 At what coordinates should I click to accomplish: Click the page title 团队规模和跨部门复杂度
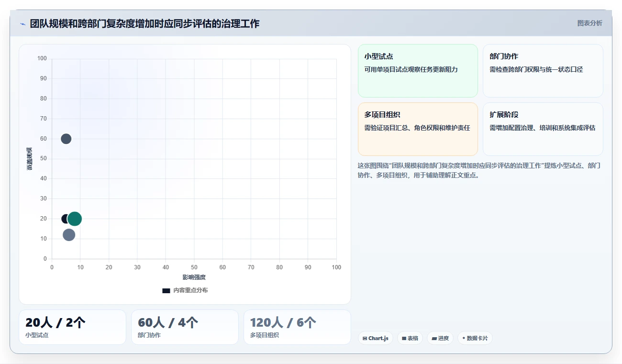(144, 23)
